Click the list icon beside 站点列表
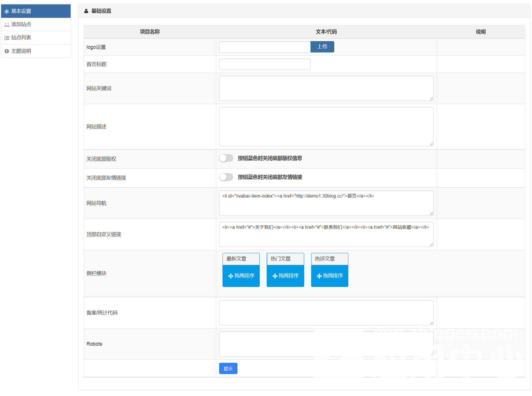Image resolution: width=532 pixels, height=396 pixels. 7,38
